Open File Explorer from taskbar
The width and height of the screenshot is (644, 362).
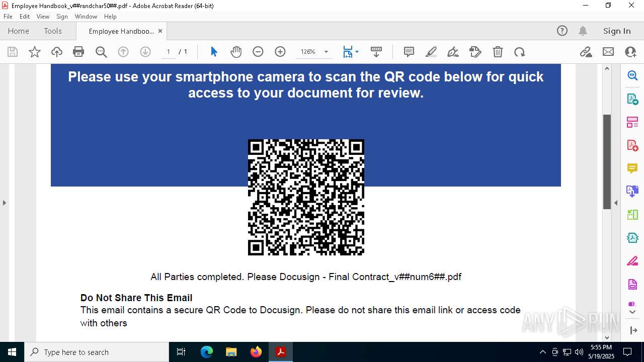[231, 352]
